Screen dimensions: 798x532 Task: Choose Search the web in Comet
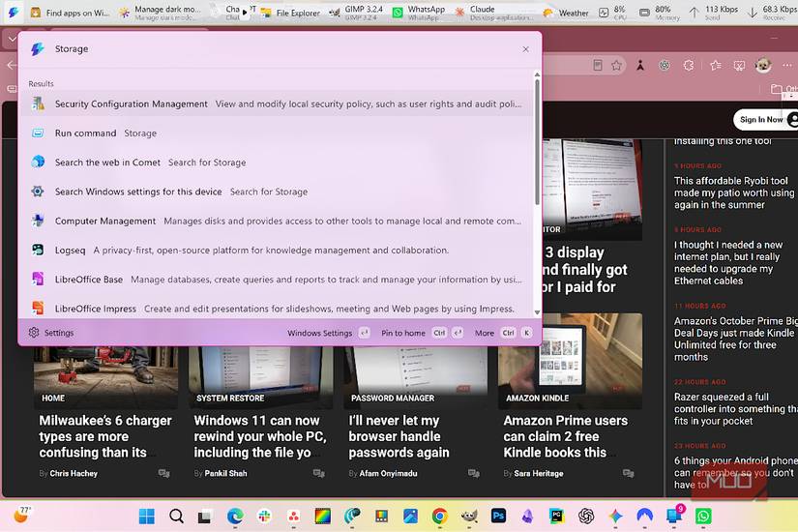[276, 163]
